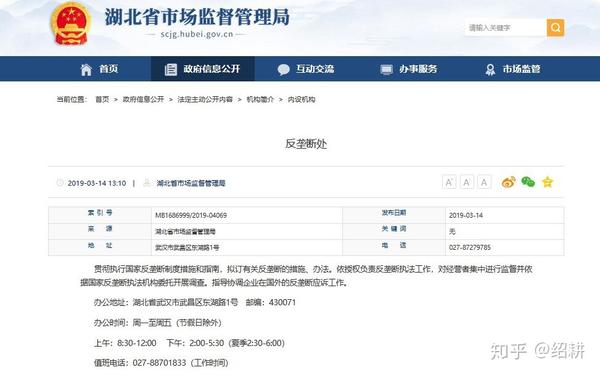Click the source 湖北省市场监督管理局 in byline
The image size is (600, 375).
tap(191, 183)
